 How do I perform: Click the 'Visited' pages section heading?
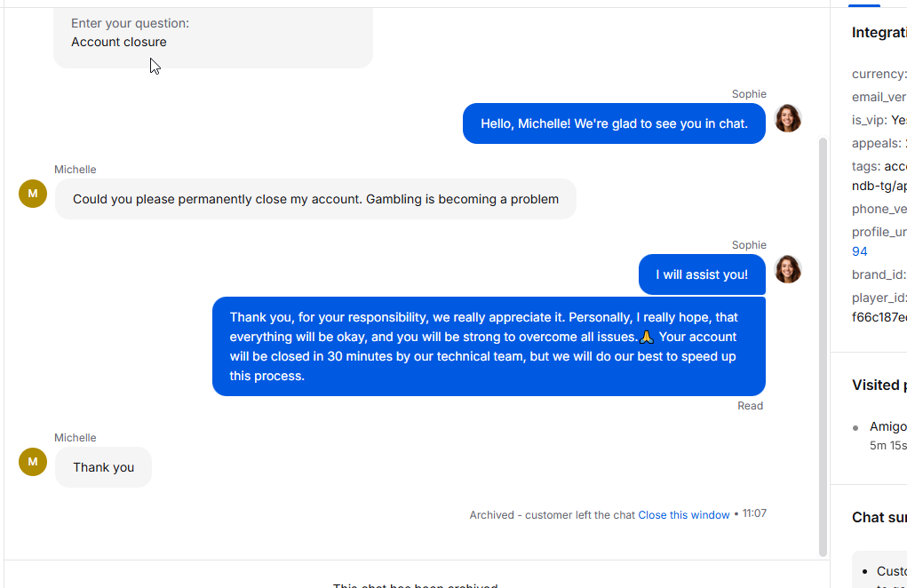click(x=879, y=385)
